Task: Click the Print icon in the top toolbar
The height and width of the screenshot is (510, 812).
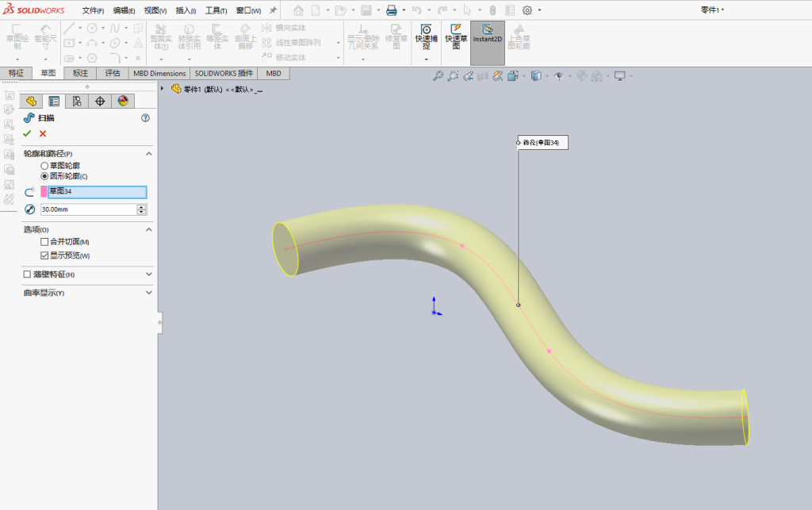Action: click(x=392, y=10)
